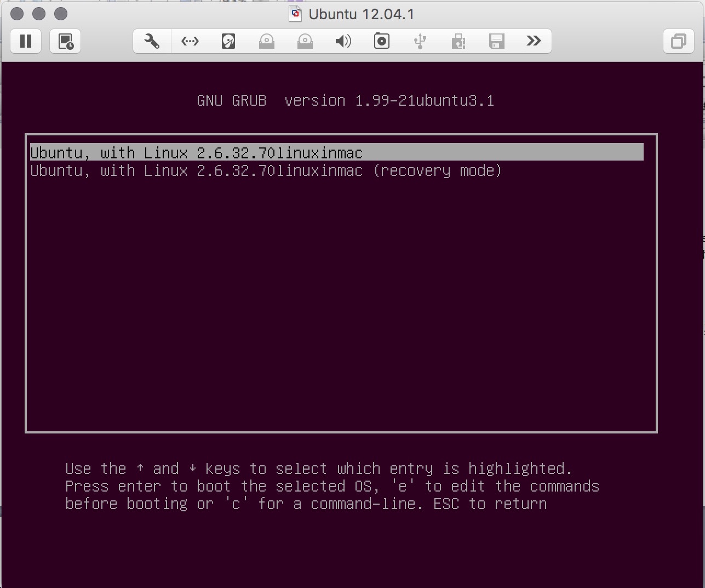Click the Ubuntu 12.04.1 title document icon
The height and width of the screenshot is (588, 705).
point(295,14)
